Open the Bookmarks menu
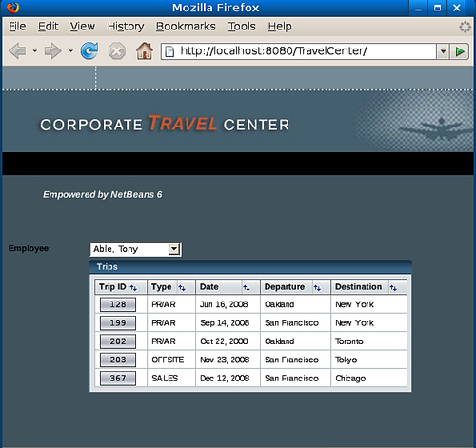This screenshot has width=476, height=448. pyautogui.click(x=186, y=27)
